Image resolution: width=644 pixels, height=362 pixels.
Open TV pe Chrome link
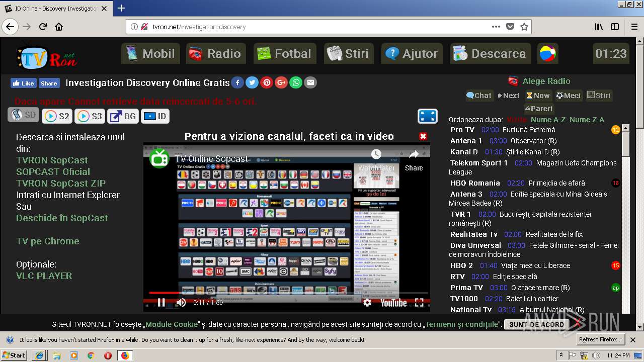coord(48,241)
